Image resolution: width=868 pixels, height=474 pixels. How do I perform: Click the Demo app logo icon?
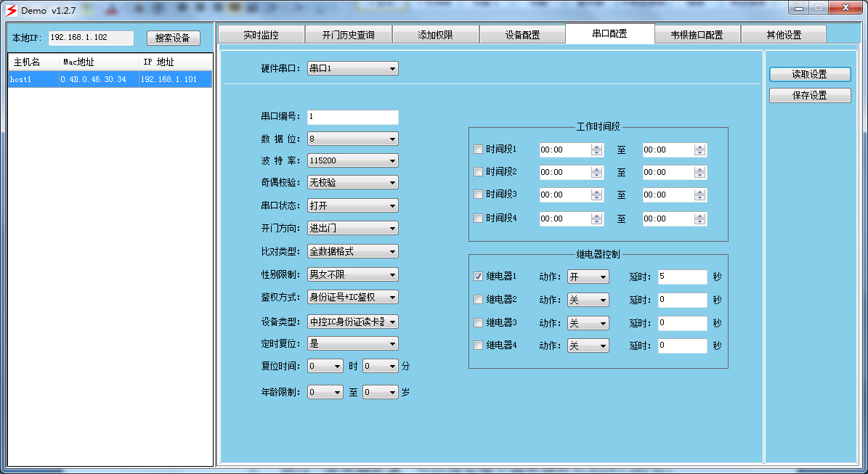(11, 11)
